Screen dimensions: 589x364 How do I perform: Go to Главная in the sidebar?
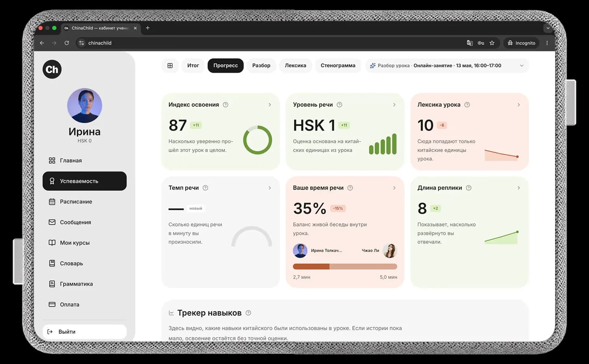85,161
